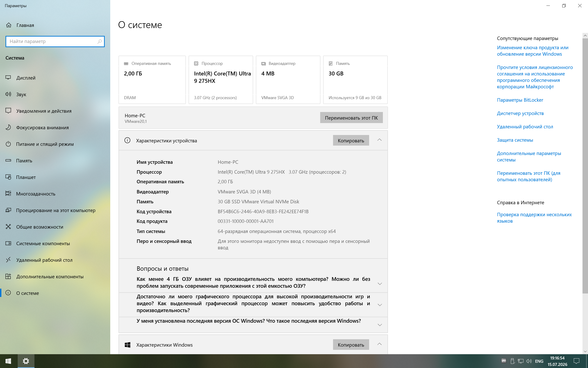Open Параметры BitLocker link
Screen dimensions: 588x368
pyautogui.click(x=520, y=100)
